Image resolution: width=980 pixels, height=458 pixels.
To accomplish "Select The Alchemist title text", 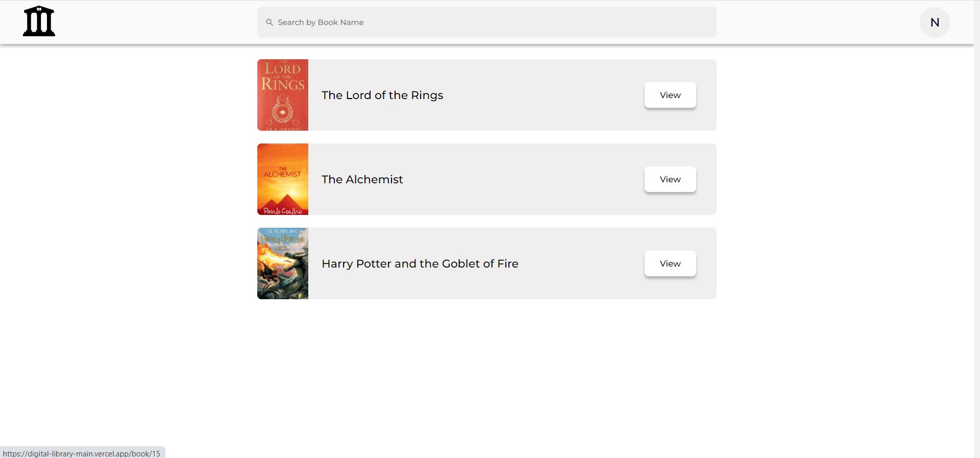I will [x=361, y=179].
